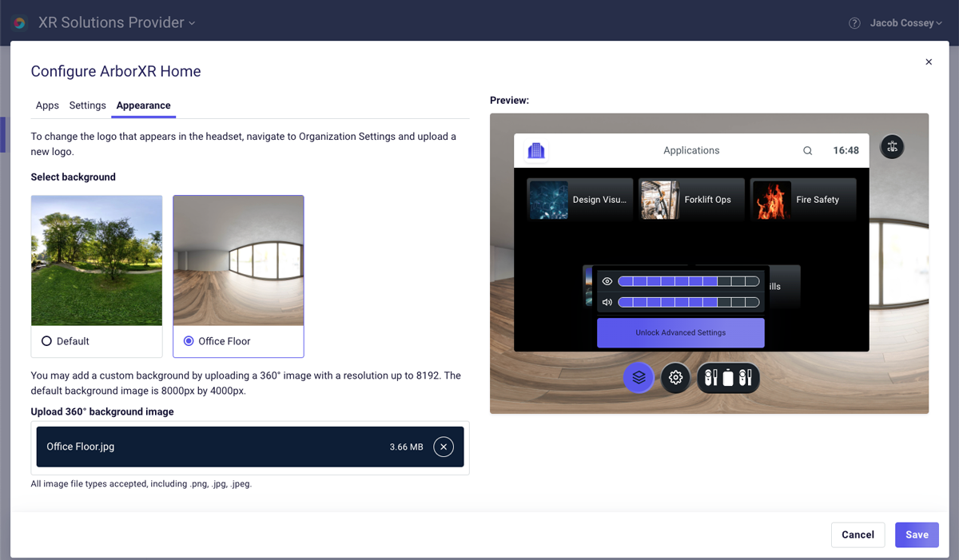Image resolution: width=959 pixels, height=560 pixels.
Task: Click the Applications title in the preview
Action: [691, 150]
